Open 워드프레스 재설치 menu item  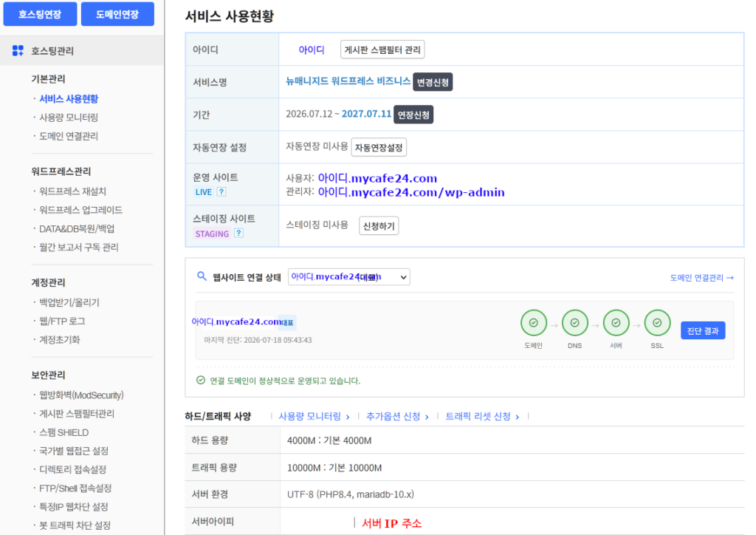pyautogui.click(x=72, y=191)
